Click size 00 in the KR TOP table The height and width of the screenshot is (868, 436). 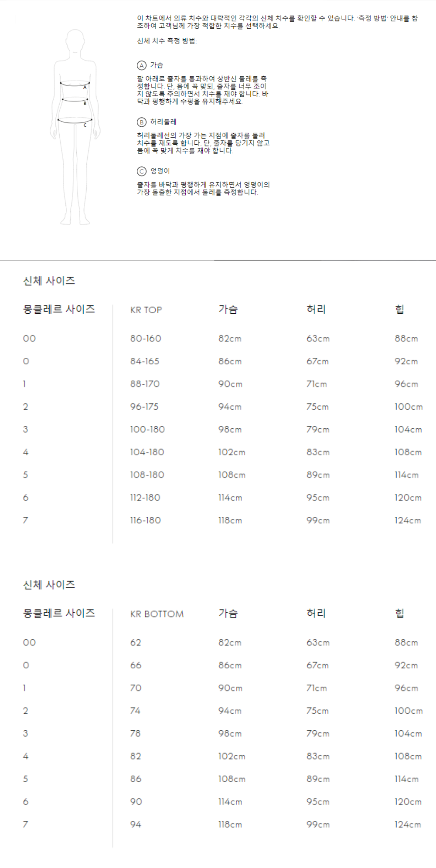(x=29, y=339)
